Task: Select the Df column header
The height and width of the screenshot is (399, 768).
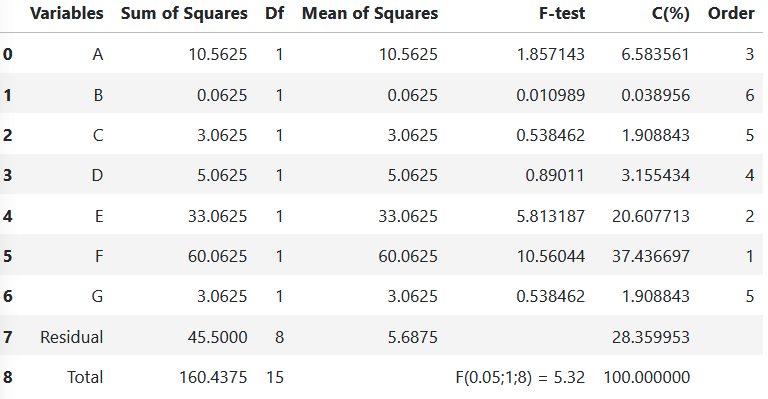Action: coord(274,14)
